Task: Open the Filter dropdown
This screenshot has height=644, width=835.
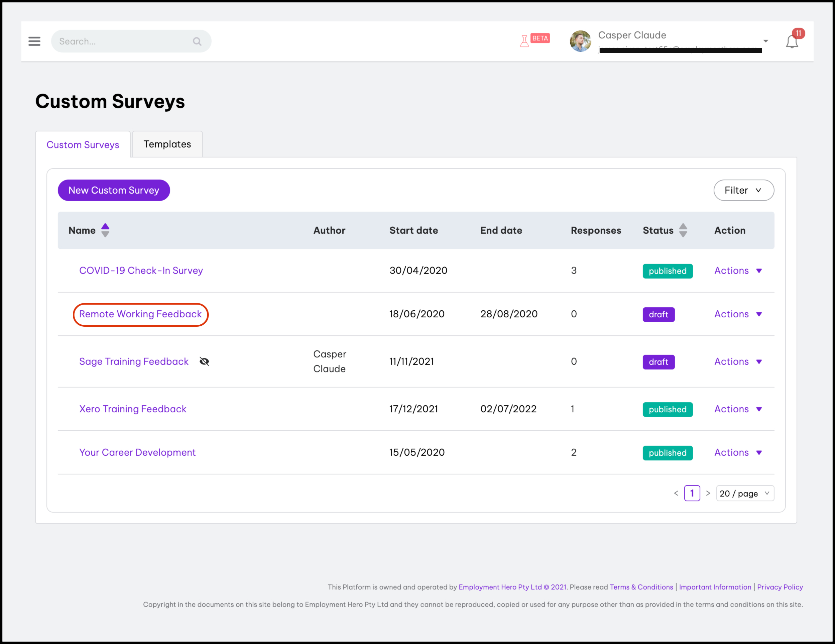Action: coord(743,191)
